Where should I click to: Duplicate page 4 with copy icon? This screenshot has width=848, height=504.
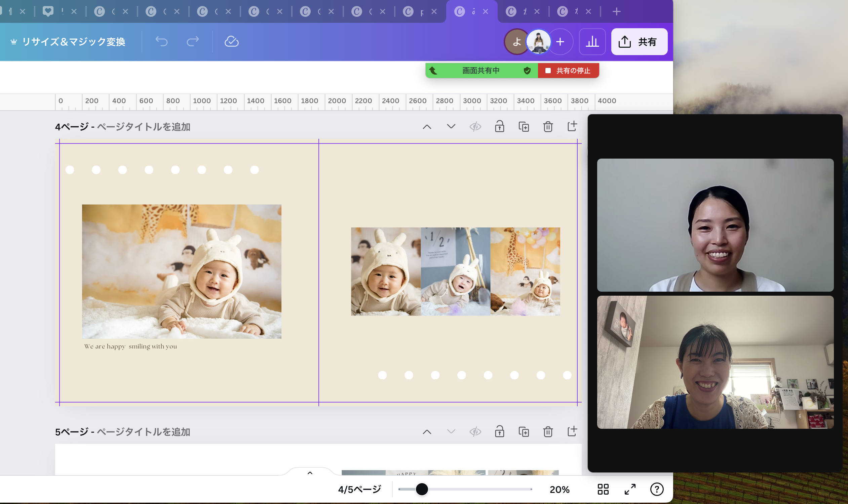coord(524,127)
